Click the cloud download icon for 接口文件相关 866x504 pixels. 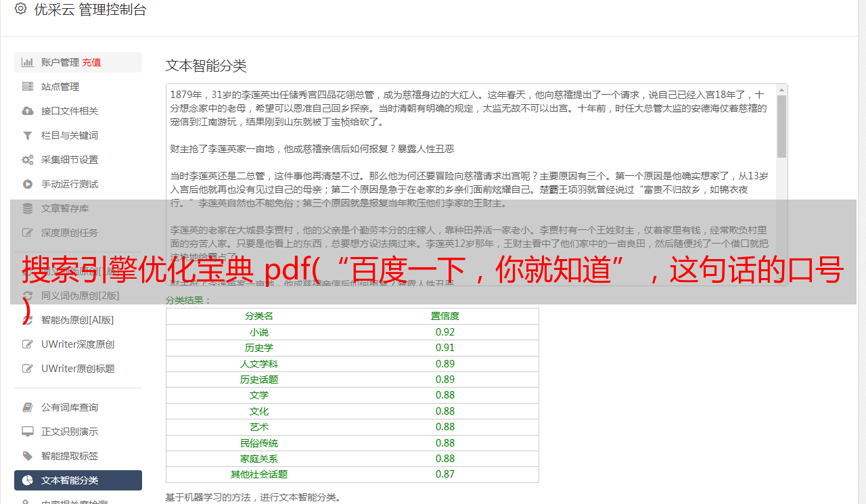tap(28, 111)
